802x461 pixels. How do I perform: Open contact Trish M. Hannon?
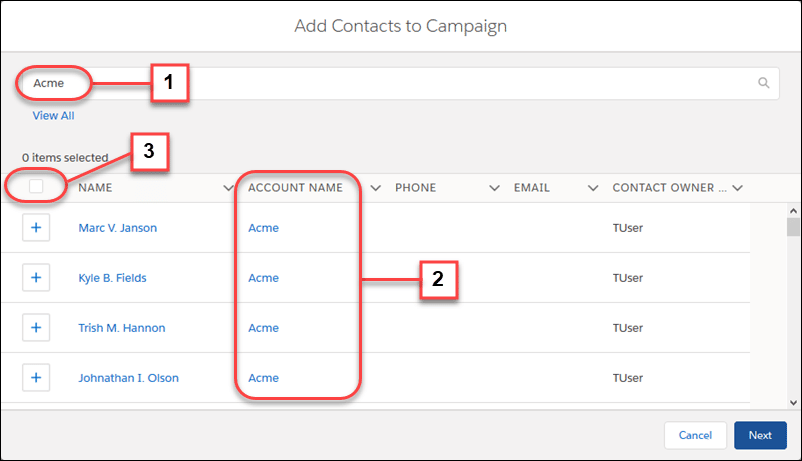pos(122,327)
